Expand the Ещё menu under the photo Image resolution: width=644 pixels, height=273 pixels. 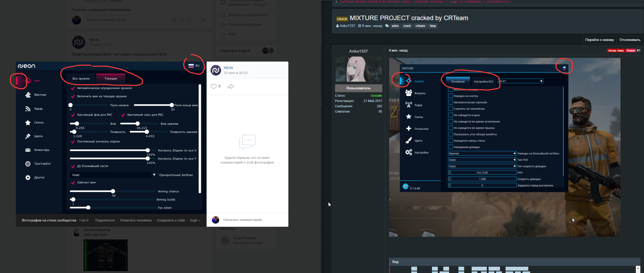pos(195,220)
